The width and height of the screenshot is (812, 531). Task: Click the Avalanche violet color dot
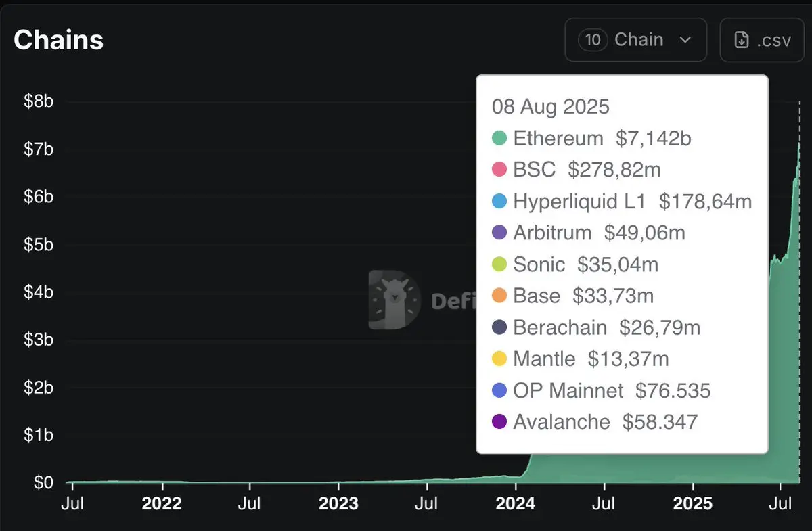[x=499, y=421]
